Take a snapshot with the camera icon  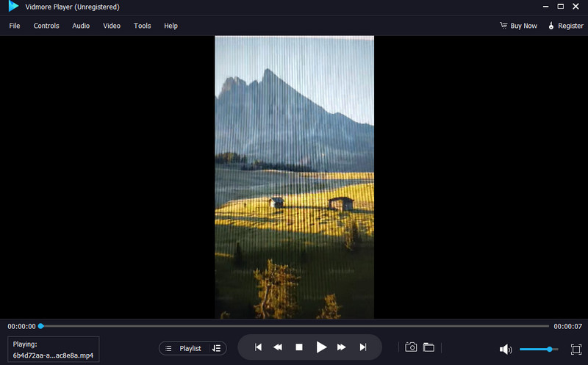tap(412, 347)
